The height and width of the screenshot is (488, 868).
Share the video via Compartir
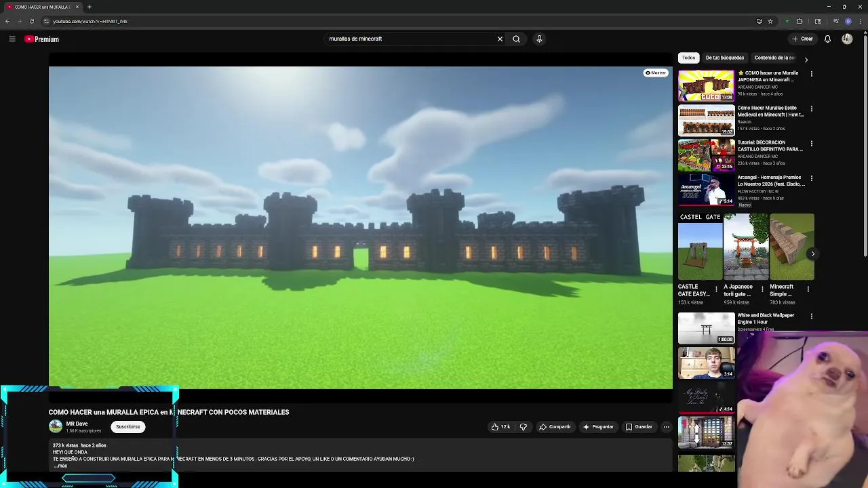(555, 427)
